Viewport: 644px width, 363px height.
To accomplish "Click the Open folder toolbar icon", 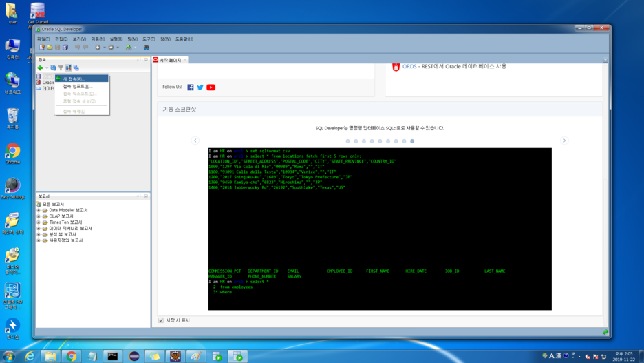I will [x=50, y=48].
